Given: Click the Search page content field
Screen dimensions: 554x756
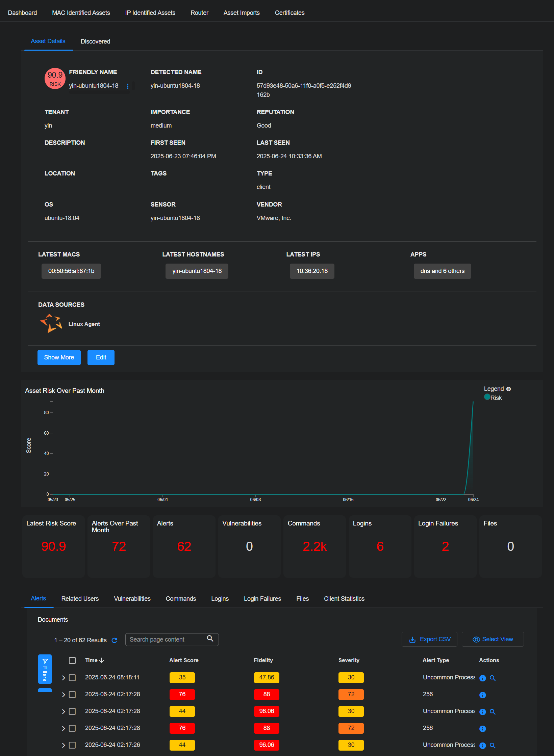Looking at the screenshot, I should (x=166, y=640).
